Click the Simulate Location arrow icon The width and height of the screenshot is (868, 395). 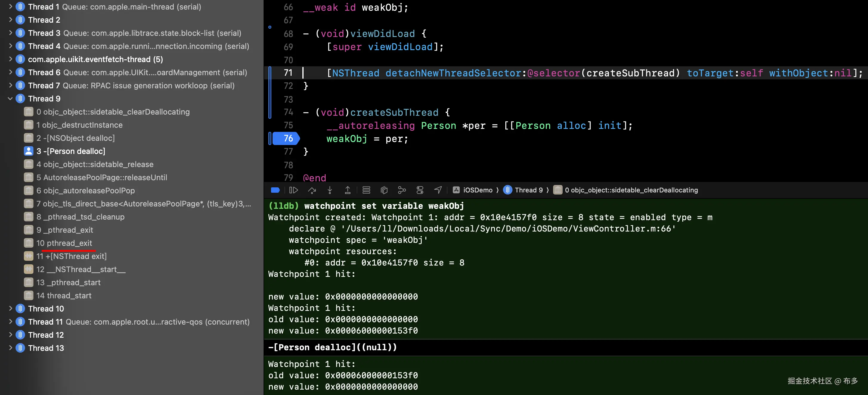click(x=438, y=190)
